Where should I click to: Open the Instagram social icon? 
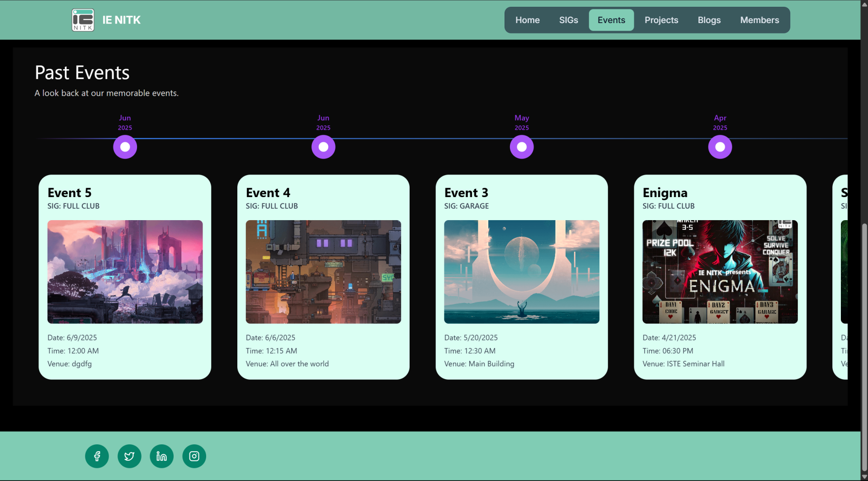[194, 456]
